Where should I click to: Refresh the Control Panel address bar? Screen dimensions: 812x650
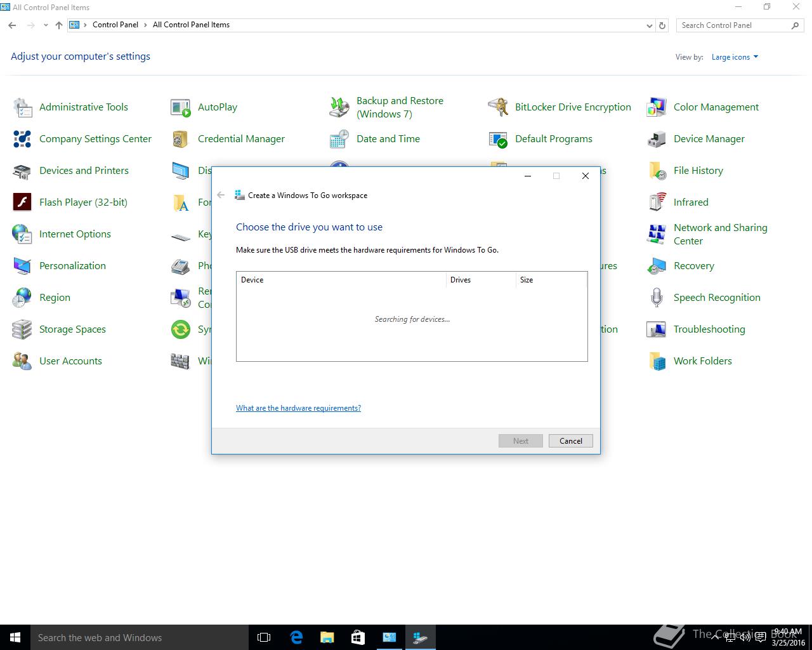point(662,25)
